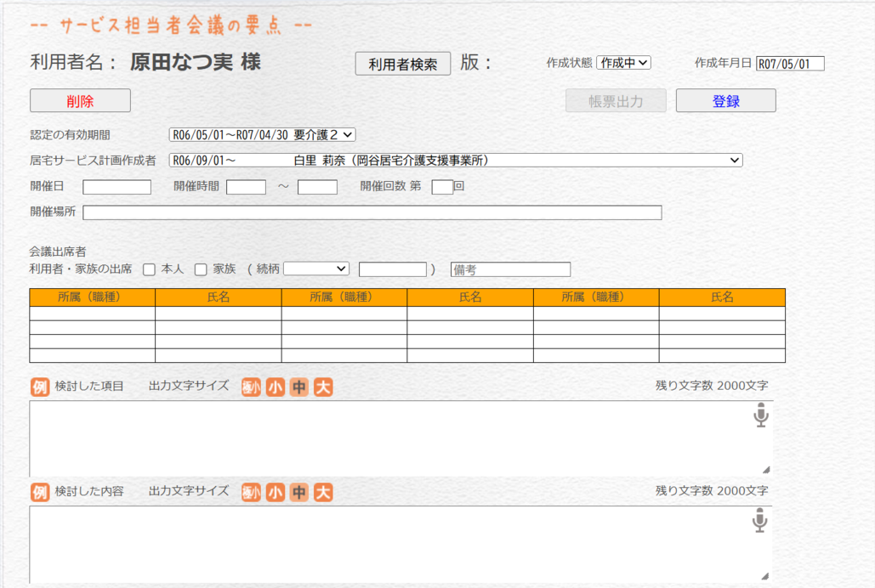Open the 例 example icon for 検討した内容

40,492
